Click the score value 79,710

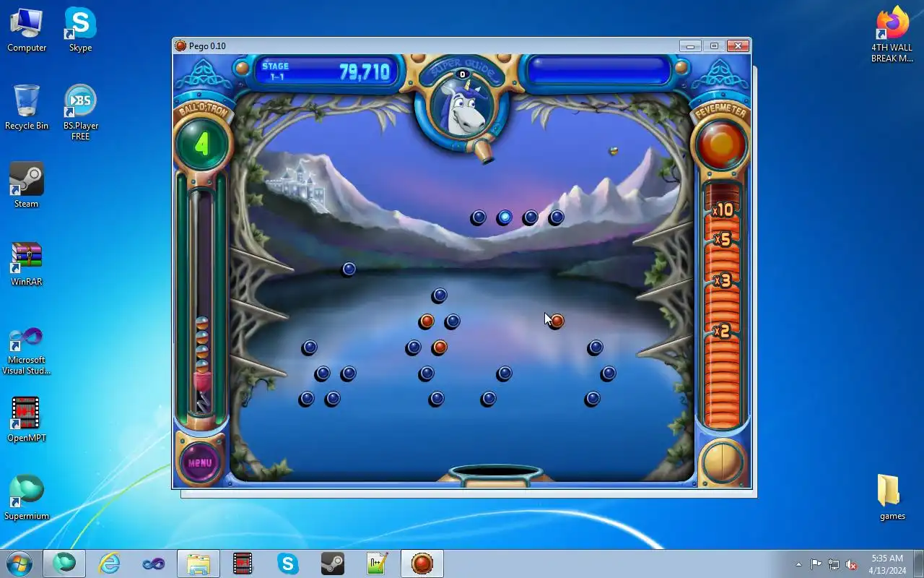pos(365,72)
